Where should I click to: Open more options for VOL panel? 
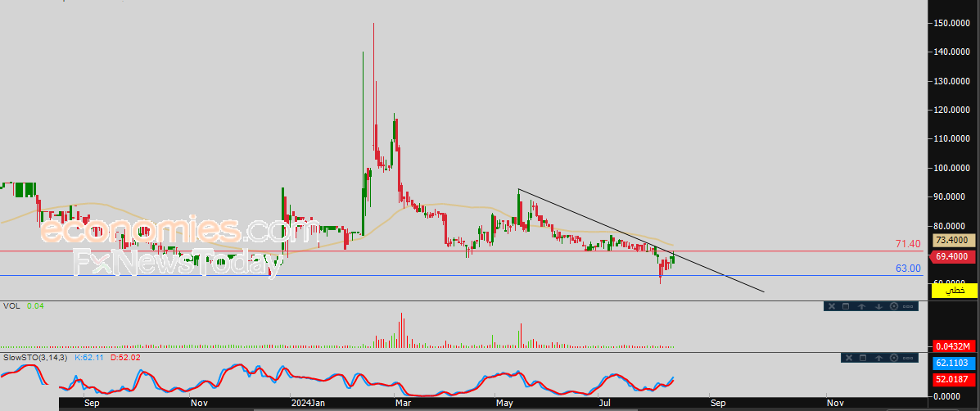[910, 306]
